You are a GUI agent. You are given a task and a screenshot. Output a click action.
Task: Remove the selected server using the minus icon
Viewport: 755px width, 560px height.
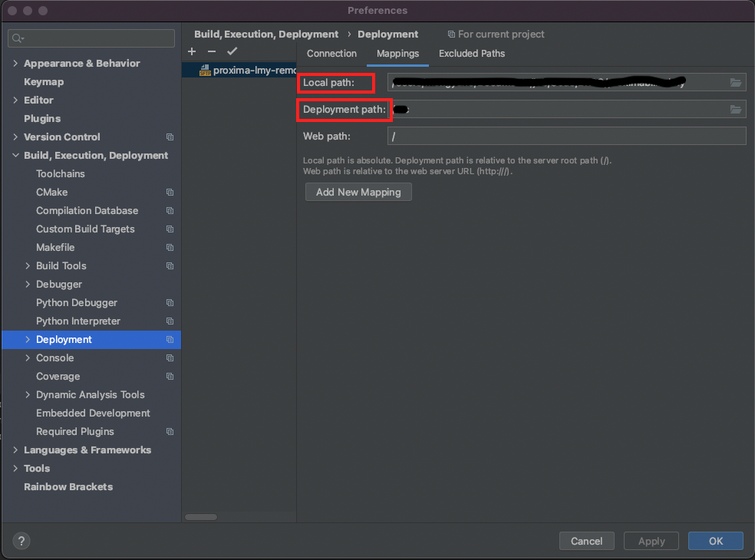(x=212, y=51)
